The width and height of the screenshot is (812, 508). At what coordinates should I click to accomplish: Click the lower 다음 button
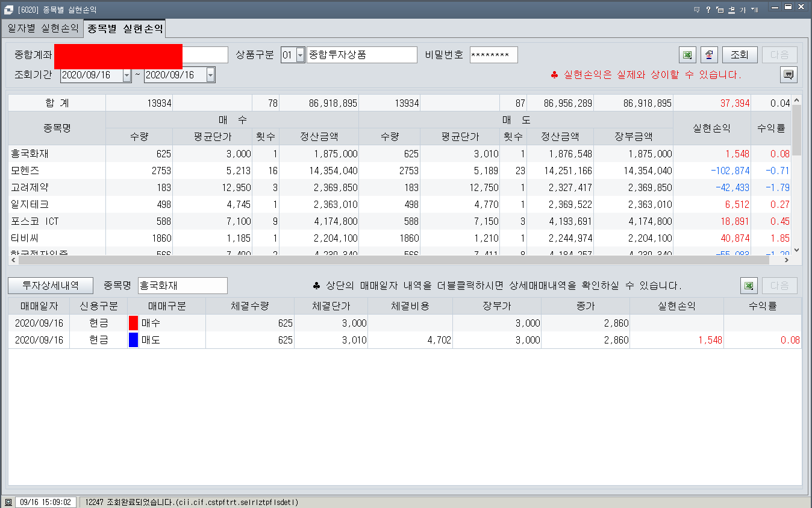[x=779, y=285]
